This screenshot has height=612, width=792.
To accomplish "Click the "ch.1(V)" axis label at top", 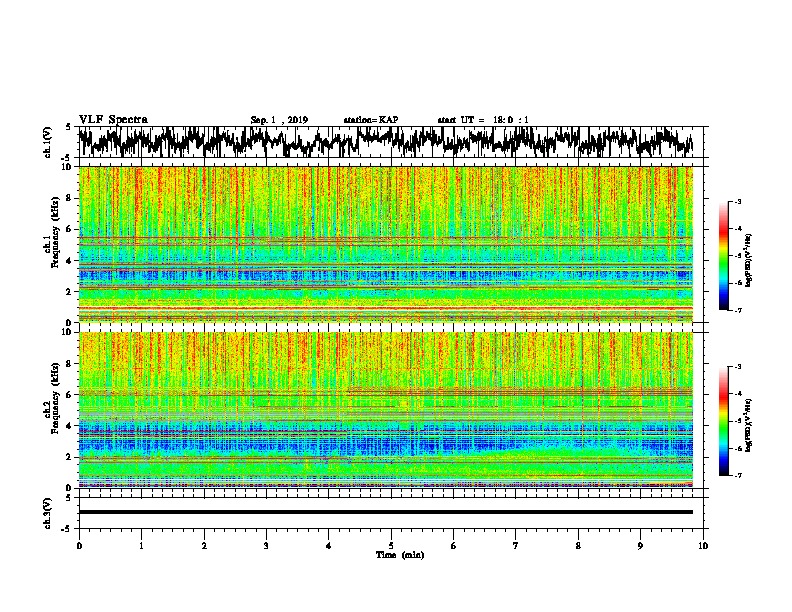I will 47,142.
